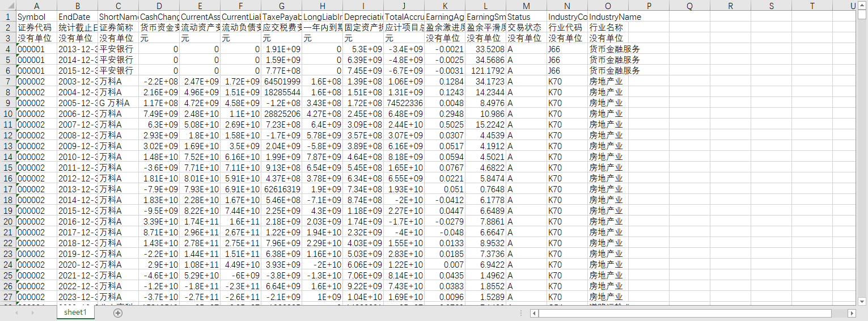
Task: Select all cells via corner button
Action: [x=8, y=6]
